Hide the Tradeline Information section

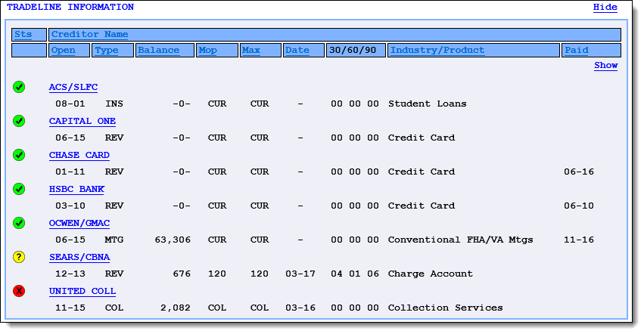click(x=605, y=8)
